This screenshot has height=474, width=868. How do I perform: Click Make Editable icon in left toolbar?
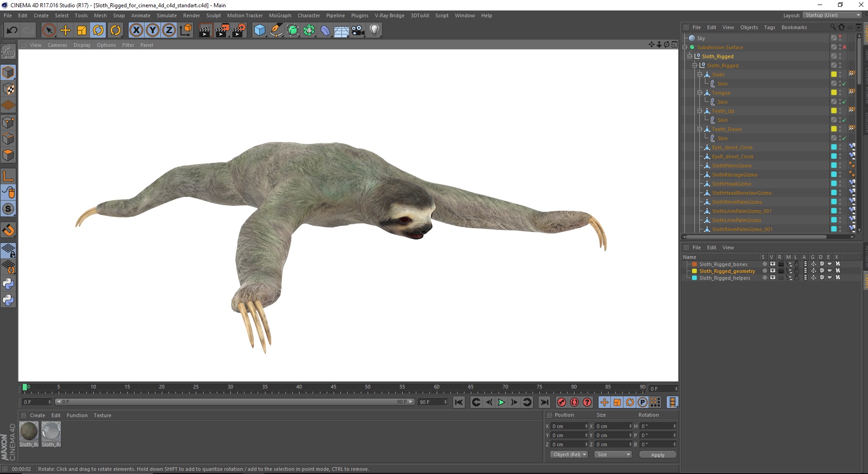[x=8, y=51]
